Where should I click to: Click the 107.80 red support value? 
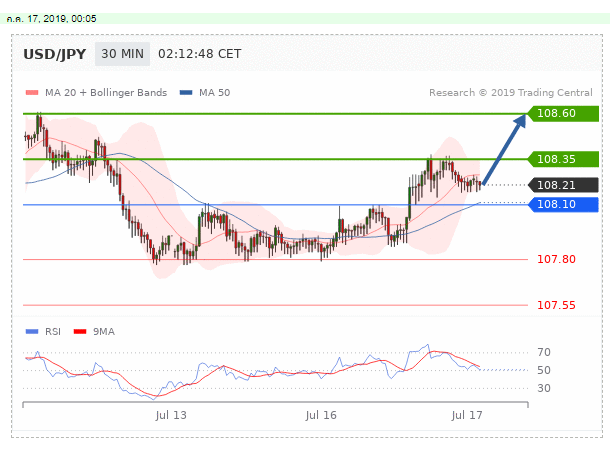pos(556,259)
